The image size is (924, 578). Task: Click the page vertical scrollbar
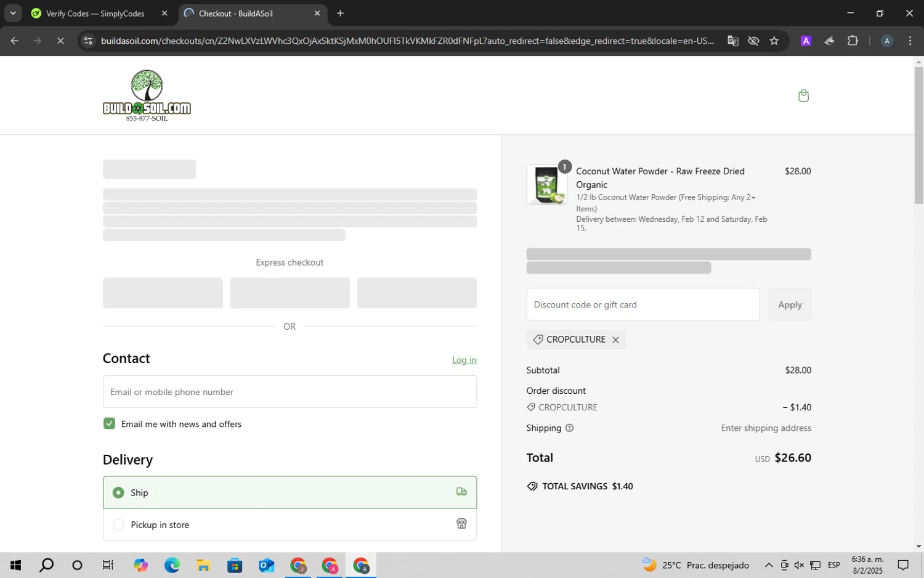tap(918, 136)
